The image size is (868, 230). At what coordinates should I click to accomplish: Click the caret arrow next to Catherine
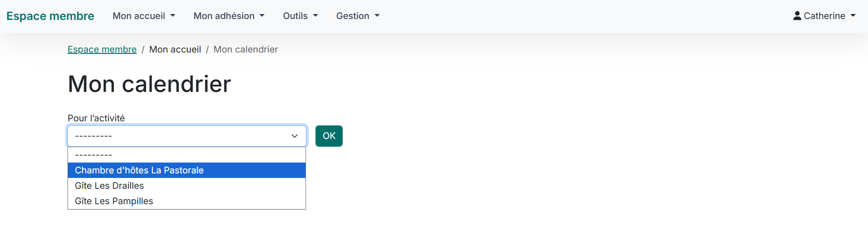point(853,16)
